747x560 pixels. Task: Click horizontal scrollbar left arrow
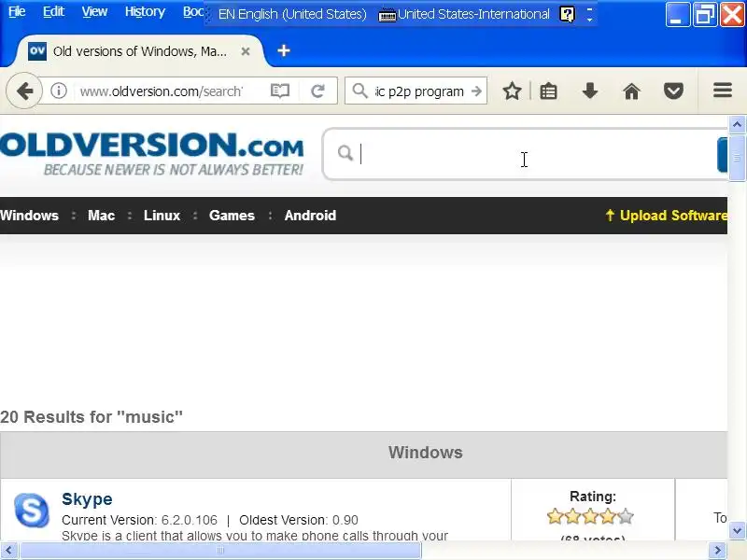tap(8, 551)
